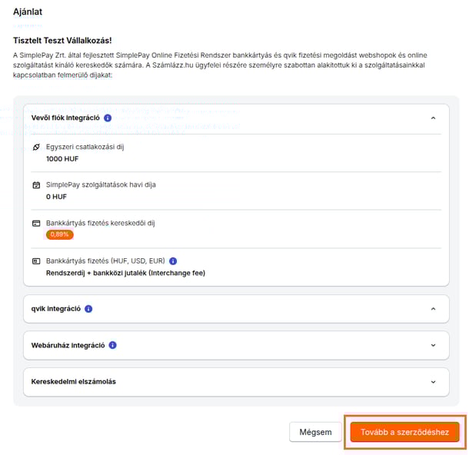This screenshot has width=476, height=458.
Task: Collapse Vevői fiók integráció using its chevron
Action: pos(433,118)
